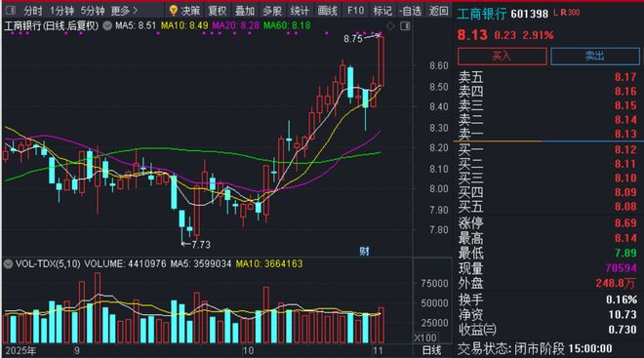Click the 叠加 overlay button

pos(245,11)
